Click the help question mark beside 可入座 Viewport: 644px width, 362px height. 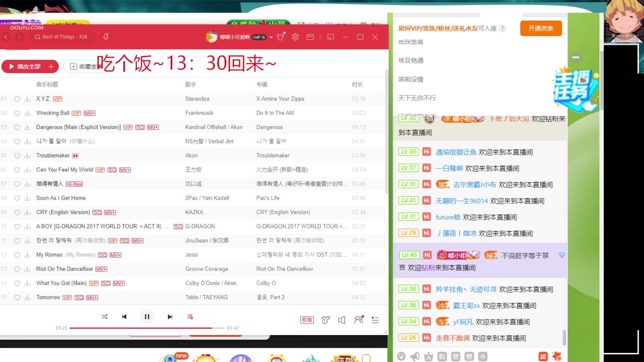tap(502, 28)
